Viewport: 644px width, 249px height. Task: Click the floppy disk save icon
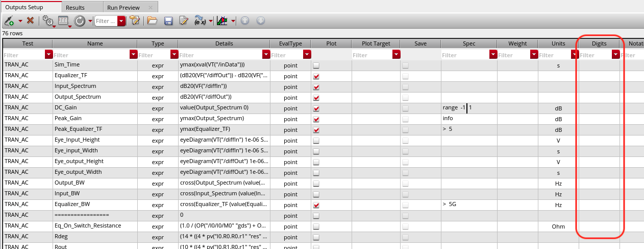pos(168,21)
